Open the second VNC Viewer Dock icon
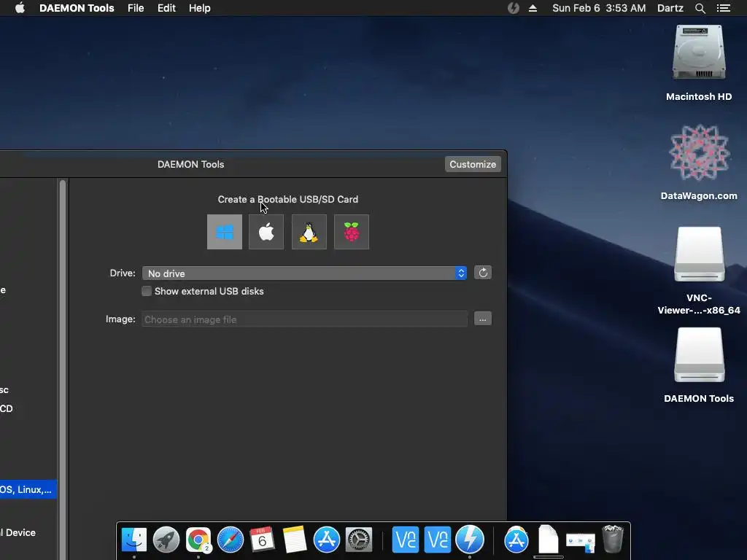 (x=438, y=540)
